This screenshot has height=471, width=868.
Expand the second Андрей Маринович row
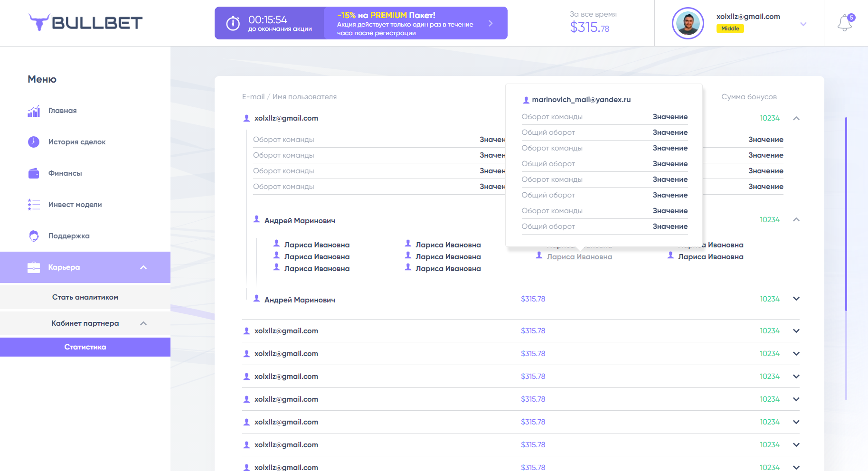[x=796, y=299]
